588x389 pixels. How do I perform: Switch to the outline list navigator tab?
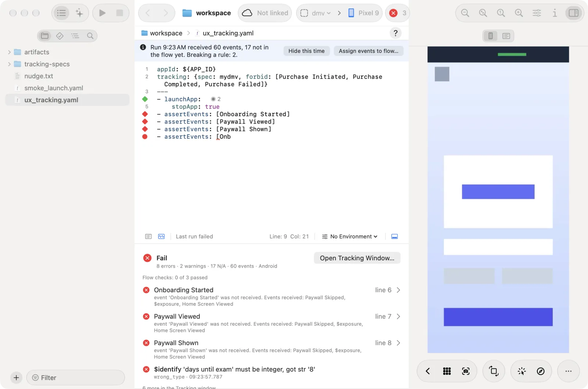[x=75, y=36]
